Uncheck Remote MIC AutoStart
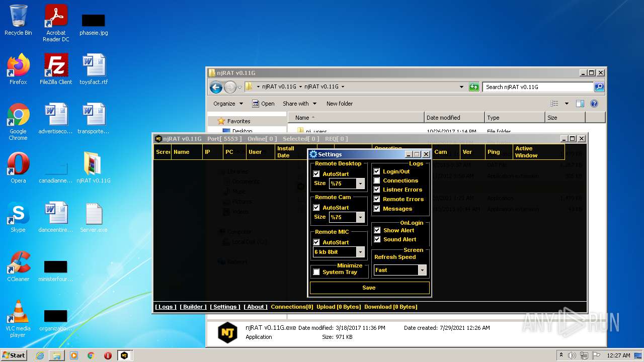644x362 pixels. 316,242
